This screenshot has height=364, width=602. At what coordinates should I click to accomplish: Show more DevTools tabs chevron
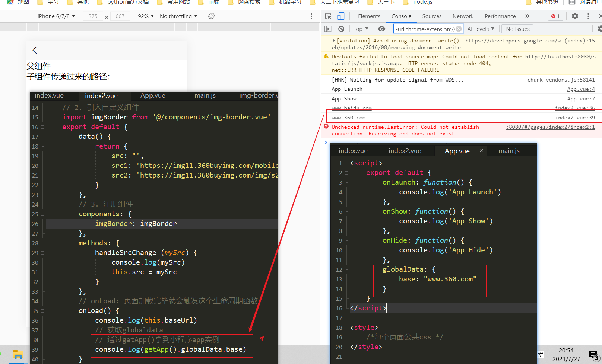(527, 16)
